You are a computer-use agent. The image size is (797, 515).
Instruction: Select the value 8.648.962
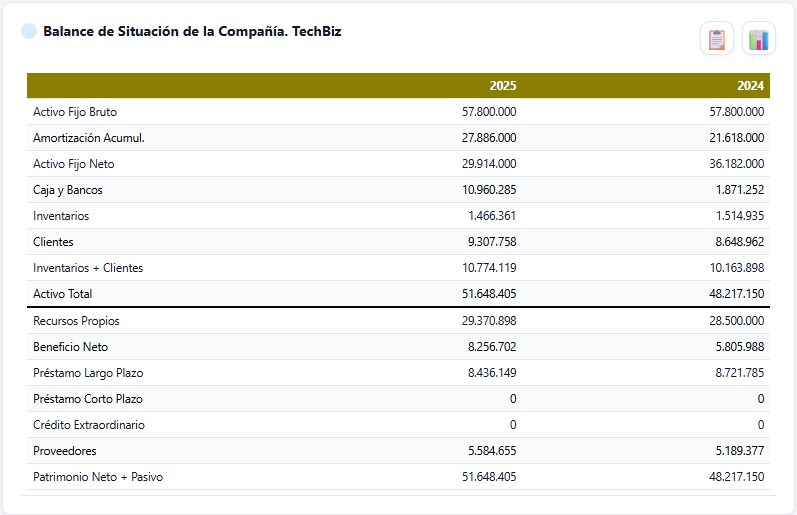pos(740,241)
